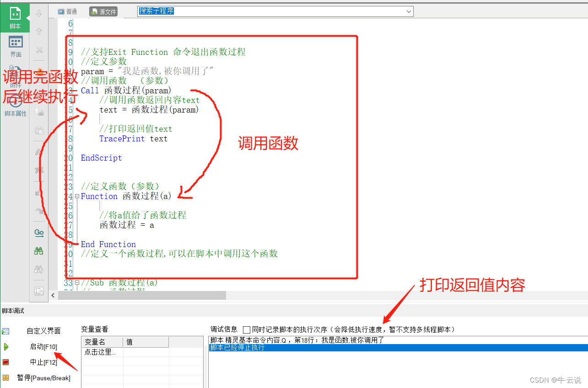Click code line 函数过程 = a

(x=127, y=225)
